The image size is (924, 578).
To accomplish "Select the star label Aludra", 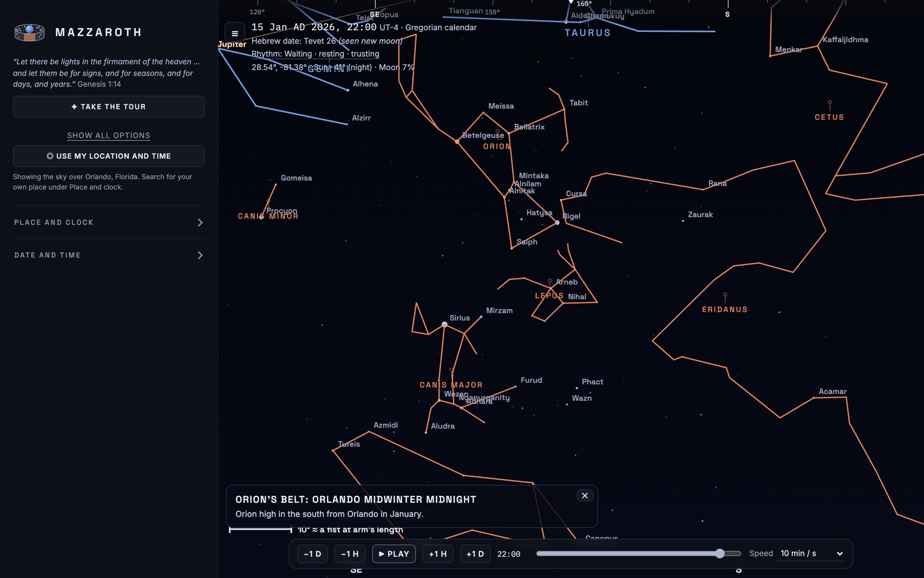I will tap(442, 425).
